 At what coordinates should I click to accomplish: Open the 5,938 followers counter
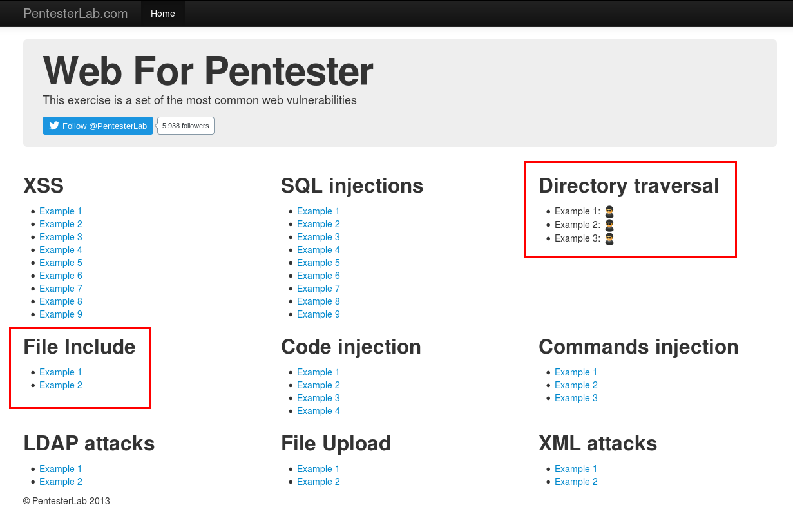(185, 125)
